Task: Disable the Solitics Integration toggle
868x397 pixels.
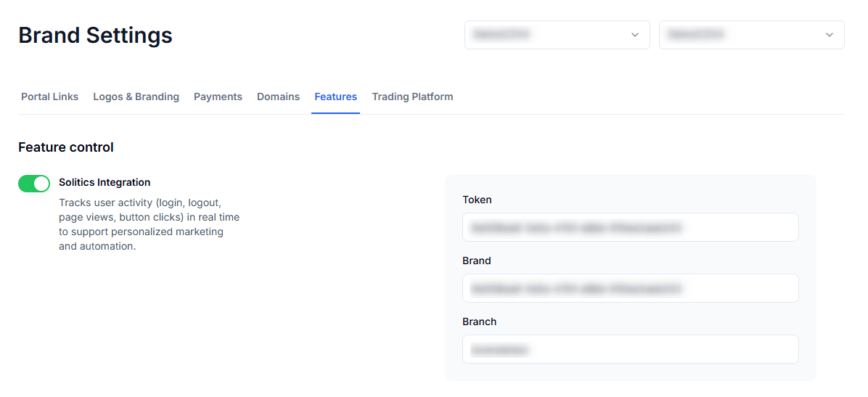Action: [x=34, y=184]
